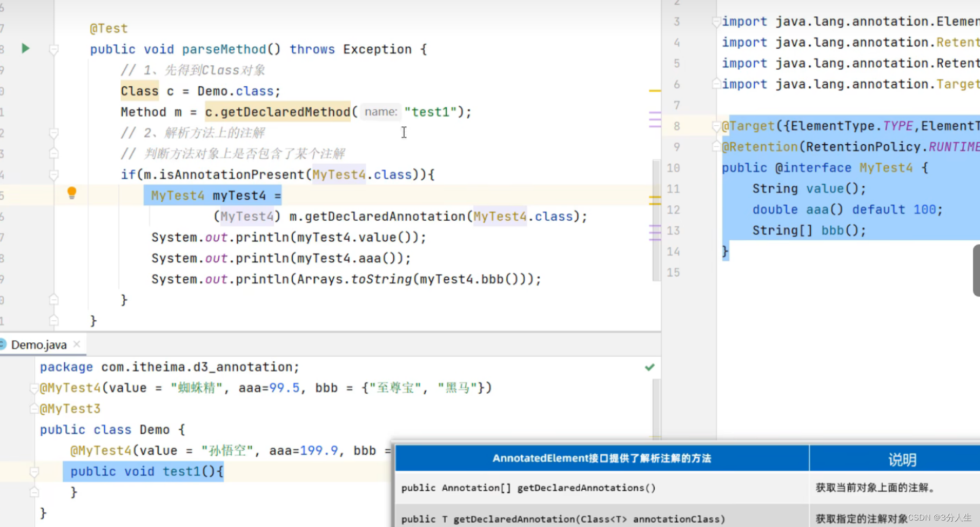This screenshot has height=527, width=980.
Task: Click the yellow lightbulb quick-fix icon
Action: coord(71,193)
